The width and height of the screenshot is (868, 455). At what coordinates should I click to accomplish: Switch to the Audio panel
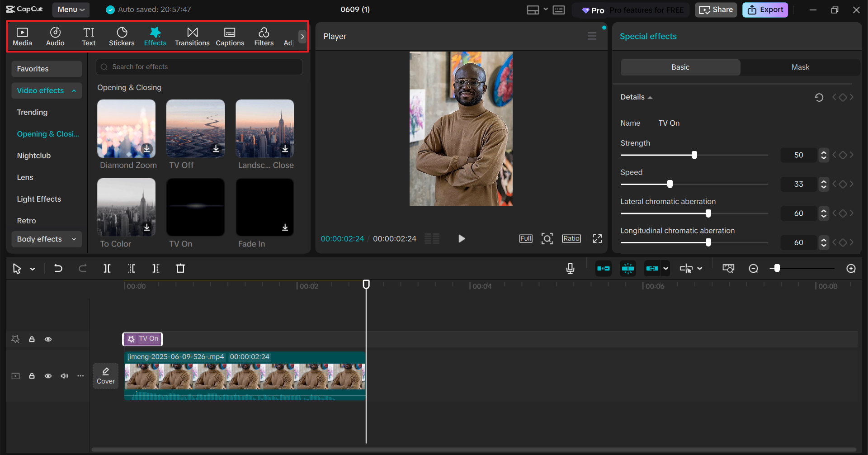(55, 36)
